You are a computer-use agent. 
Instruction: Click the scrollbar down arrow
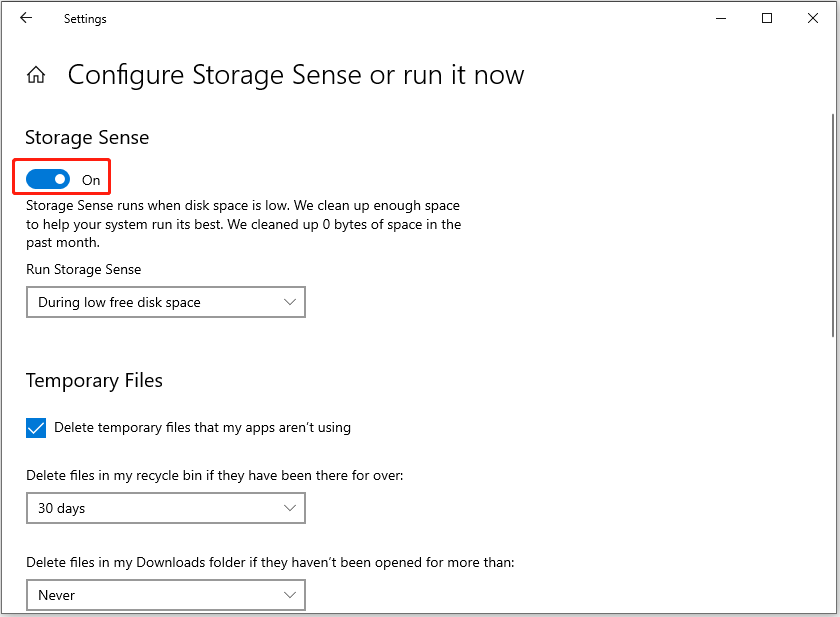[834, 607]
